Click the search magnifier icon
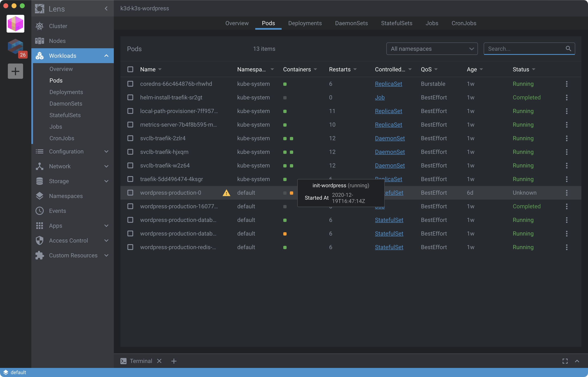This screenshot has width=588, height=377. (568, 49)
